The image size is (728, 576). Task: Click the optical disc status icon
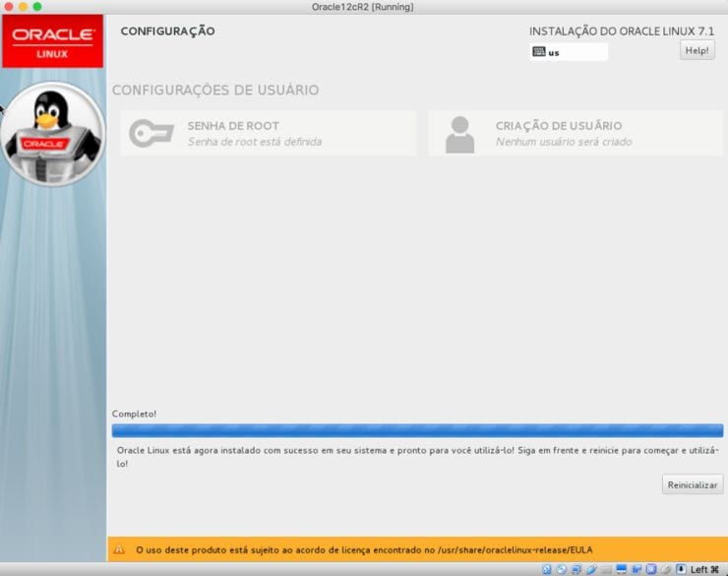[x=562, y=569]
